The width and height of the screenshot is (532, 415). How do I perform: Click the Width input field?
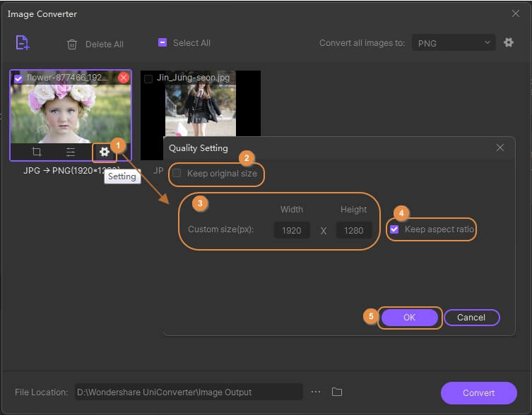tap(292, 230)
